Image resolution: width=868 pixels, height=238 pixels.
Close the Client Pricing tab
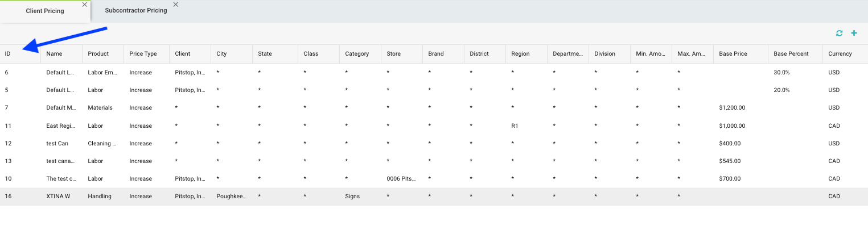(x=85, y=5)
